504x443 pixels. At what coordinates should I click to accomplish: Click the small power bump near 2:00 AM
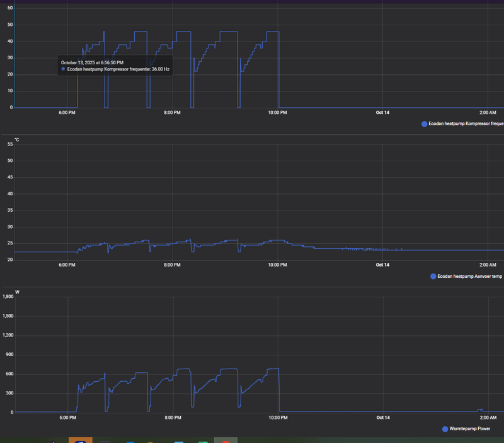[x=480, y=410]
